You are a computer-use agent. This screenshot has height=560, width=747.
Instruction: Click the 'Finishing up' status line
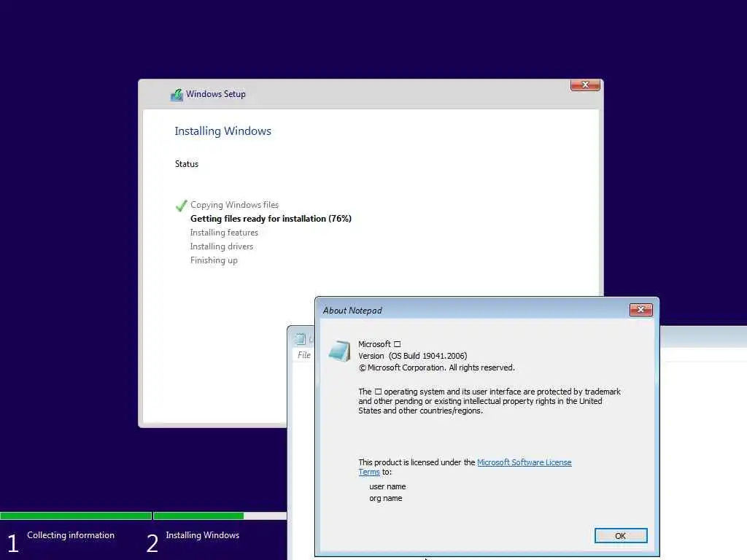tap(214, 260)
